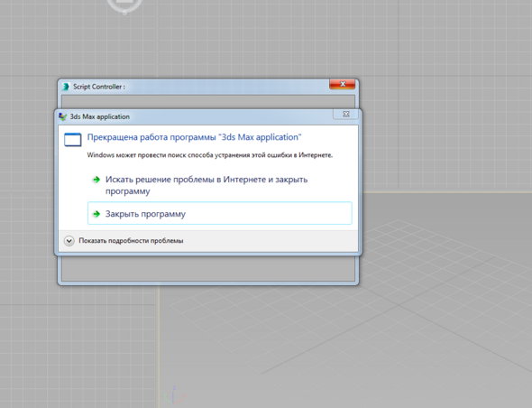Click green arrow next to "Закрыть программу"

tap(96, 214)
